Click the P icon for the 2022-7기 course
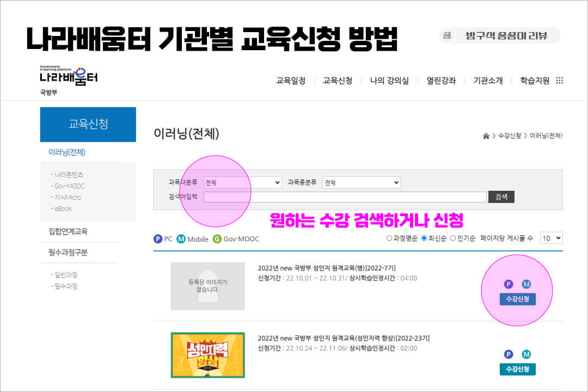Image resolution: width=588 pixels, height=392 pixels. point(509,284)
